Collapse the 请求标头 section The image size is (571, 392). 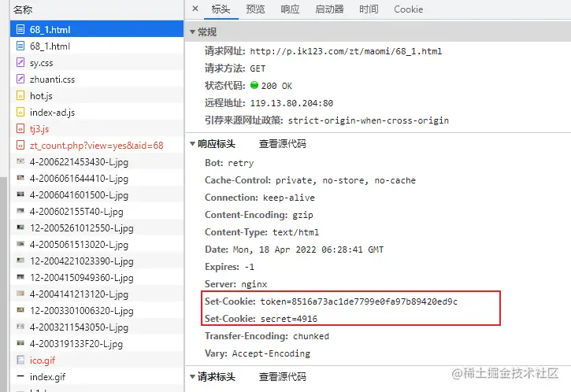(x=193, y=377)
